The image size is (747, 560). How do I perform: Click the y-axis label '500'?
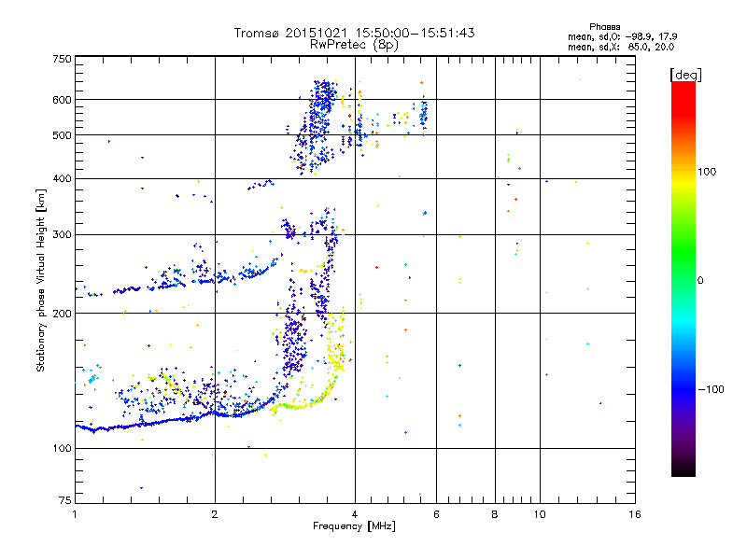62,135
